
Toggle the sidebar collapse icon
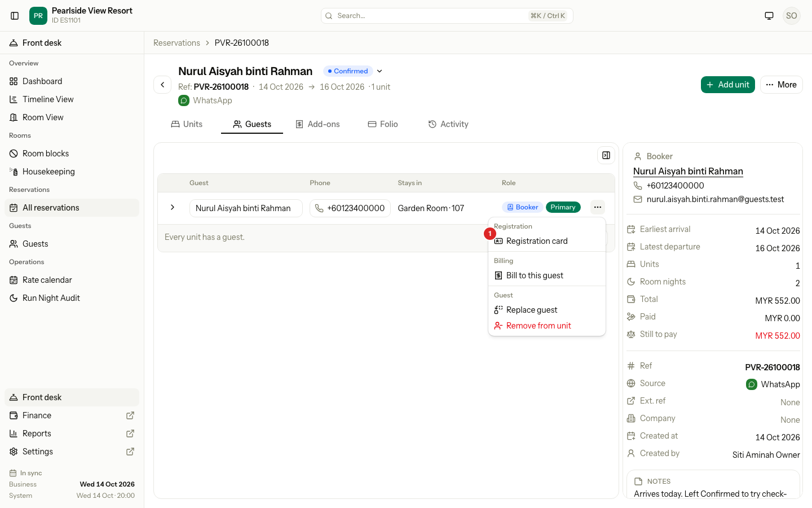(x=15, y=16)
